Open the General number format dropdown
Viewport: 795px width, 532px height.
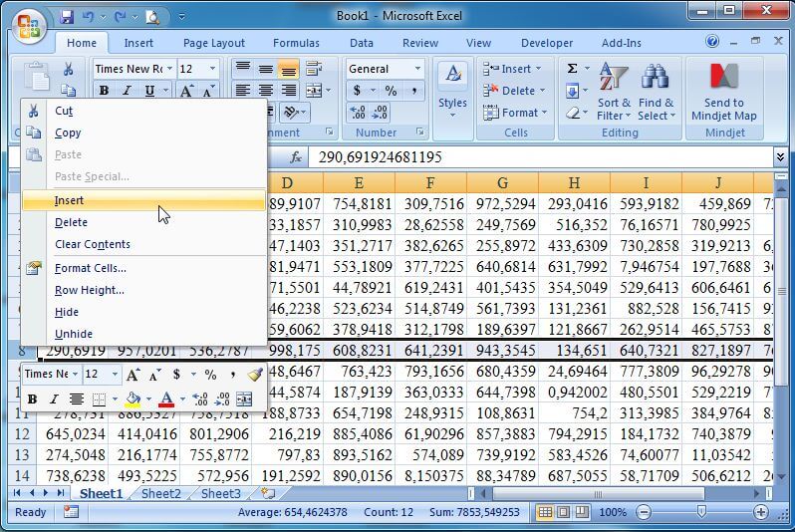click(x=385, y=69)
